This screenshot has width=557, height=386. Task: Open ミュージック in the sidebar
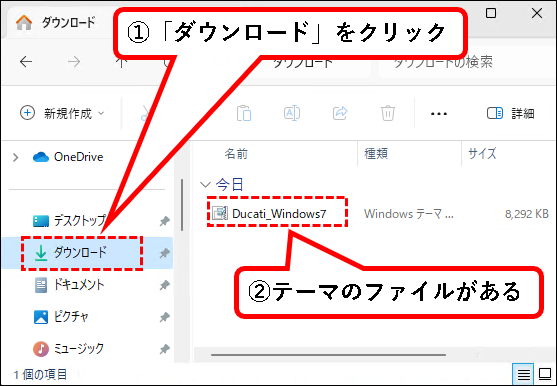click(x=69, y=348)
